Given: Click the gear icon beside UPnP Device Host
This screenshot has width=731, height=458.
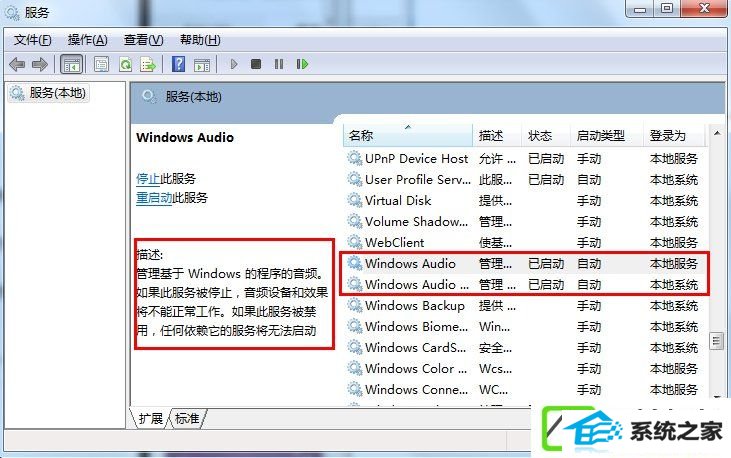Looking at the screenshot, I should [355, 159].
